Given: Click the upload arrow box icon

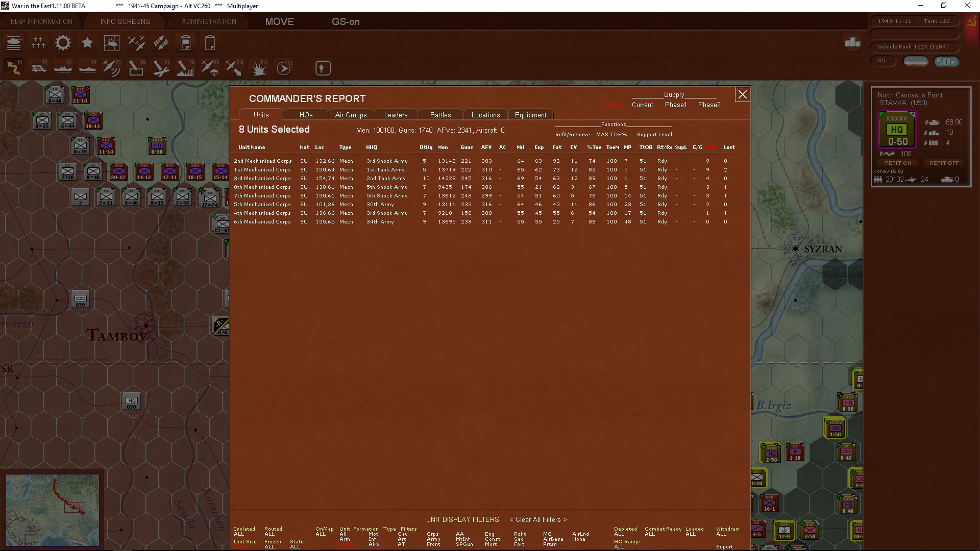Looking at the screenshot, I should tap(323, 68).
